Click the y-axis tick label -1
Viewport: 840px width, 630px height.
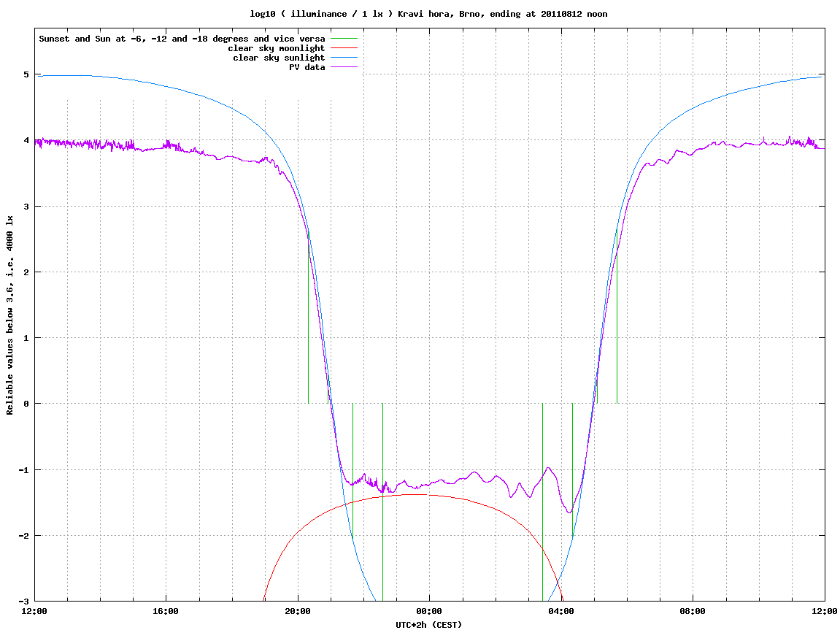click(23, 470)
